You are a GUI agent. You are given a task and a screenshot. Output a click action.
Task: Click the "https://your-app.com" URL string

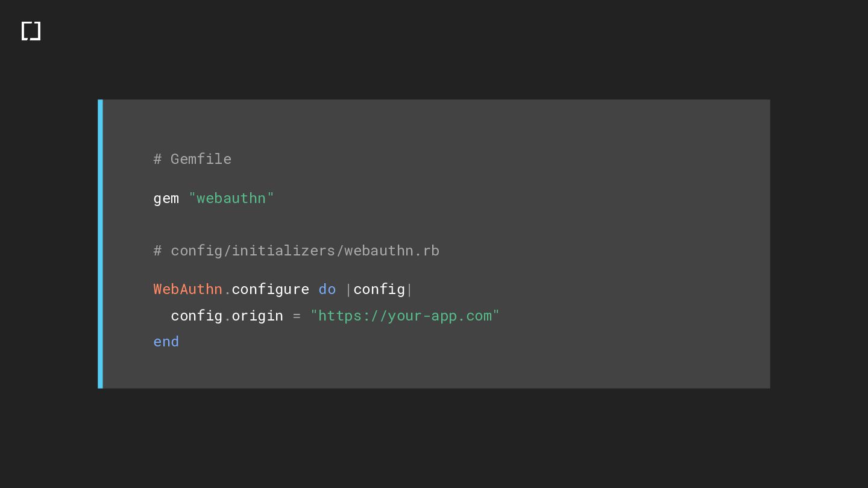[x=404, y=316]
